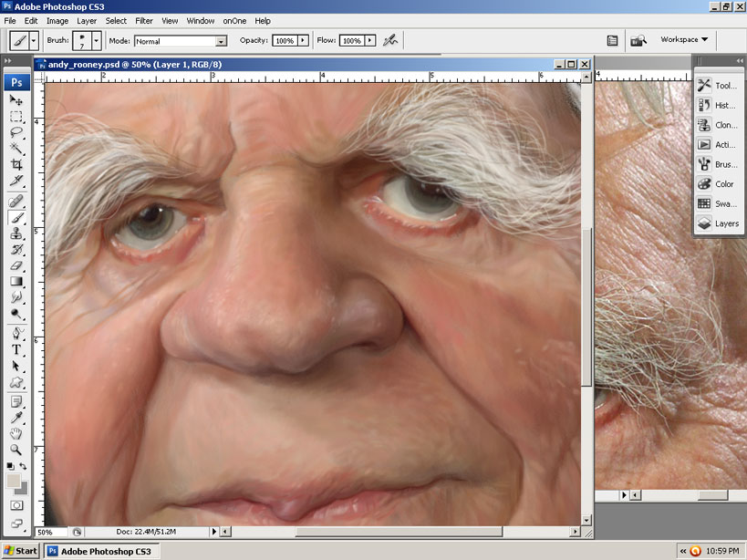Open the tool preset picker dropdown
747x560 pixels.
coord(34,41)
